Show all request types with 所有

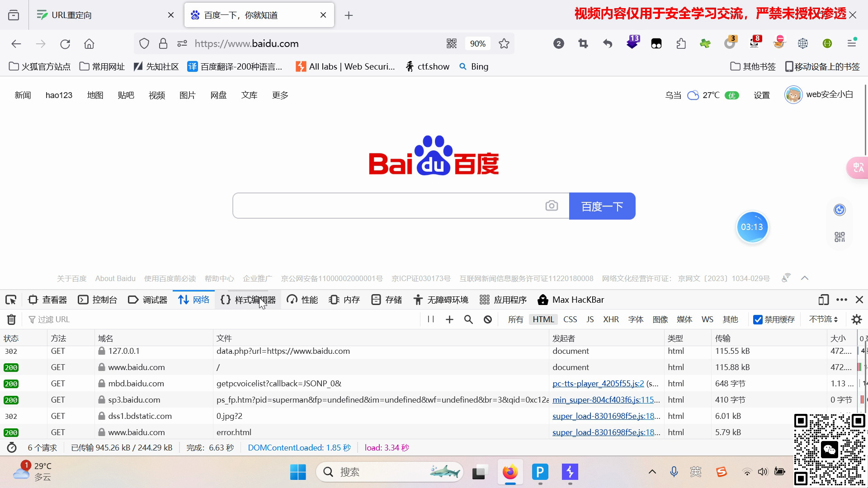click(515, 320)
